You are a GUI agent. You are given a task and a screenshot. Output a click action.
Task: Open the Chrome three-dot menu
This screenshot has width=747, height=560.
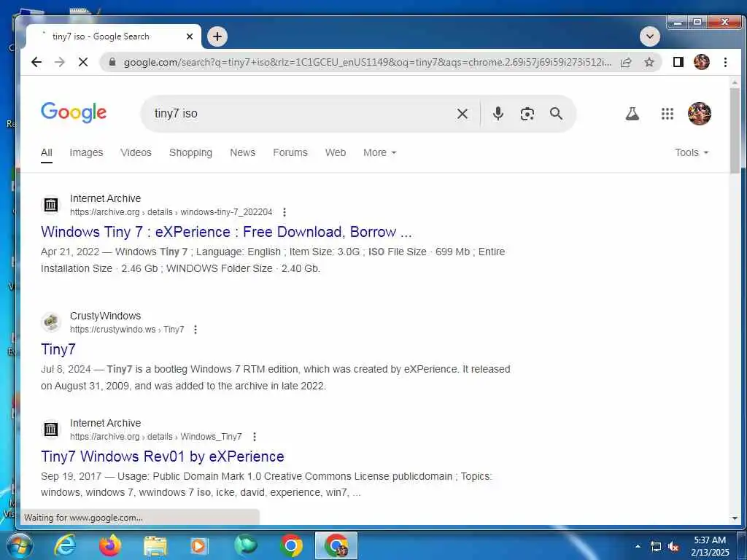[725, 63]
